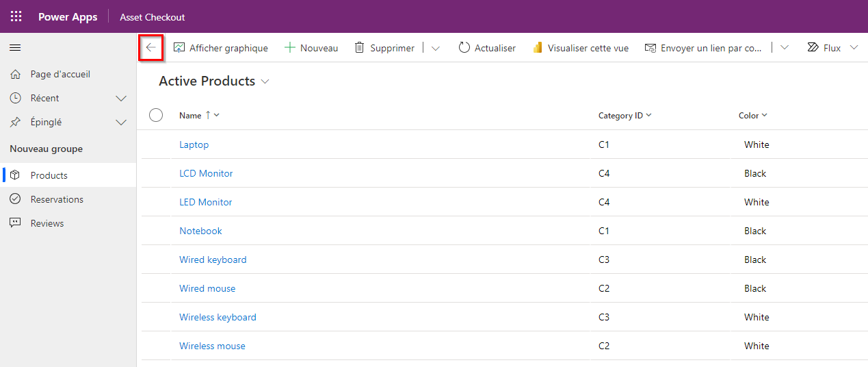
Task: Open the Supprimer split-button dropdown arrow
Action: click(435, 48)
